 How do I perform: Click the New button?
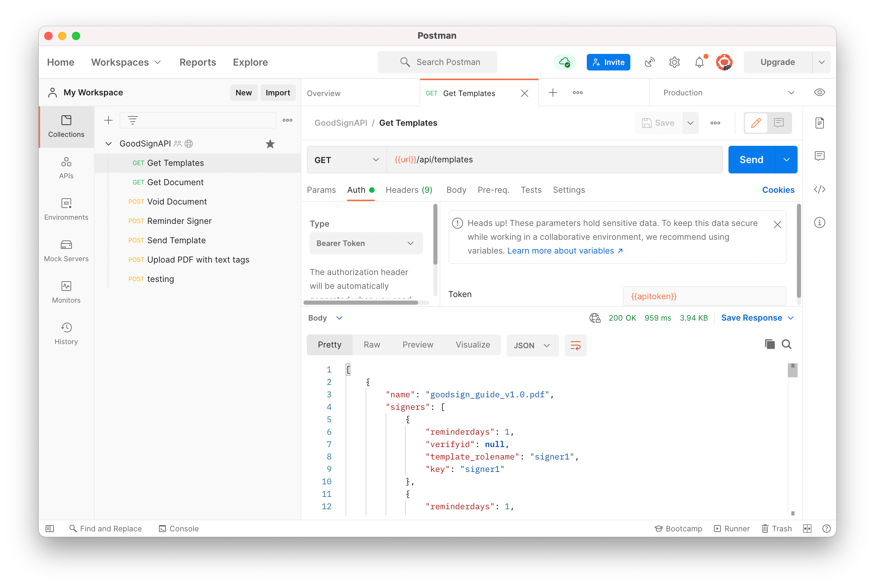[x=243, y=92]
